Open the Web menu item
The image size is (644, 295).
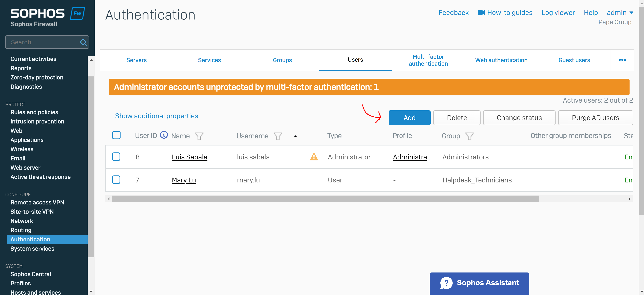pos(16,131)
